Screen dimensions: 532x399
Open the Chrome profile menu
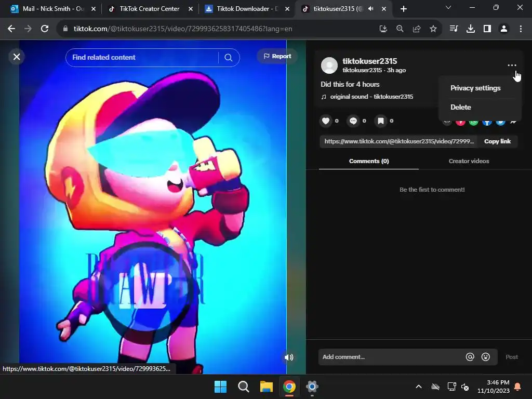(x=504, y=29)
